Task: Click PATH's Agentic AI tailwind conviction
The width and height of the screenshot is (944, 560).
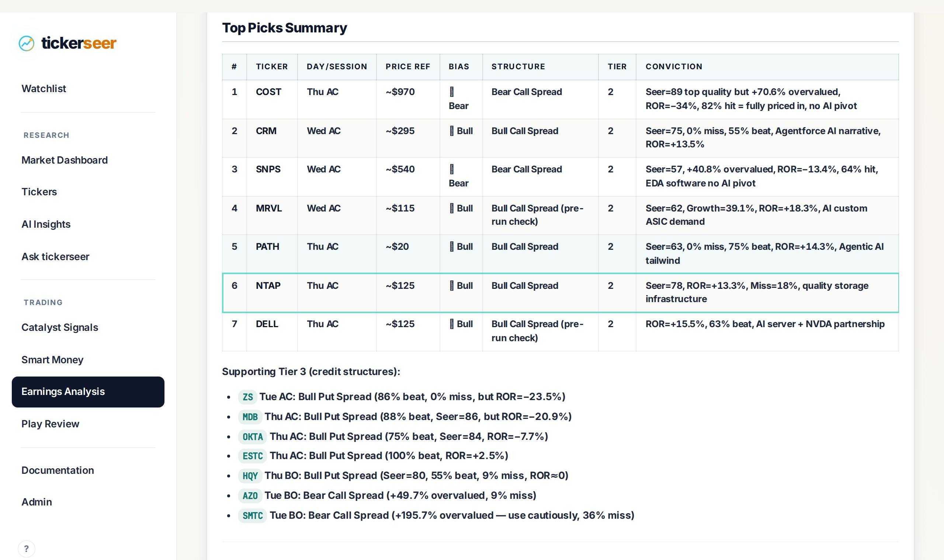Action: [765, 253]
